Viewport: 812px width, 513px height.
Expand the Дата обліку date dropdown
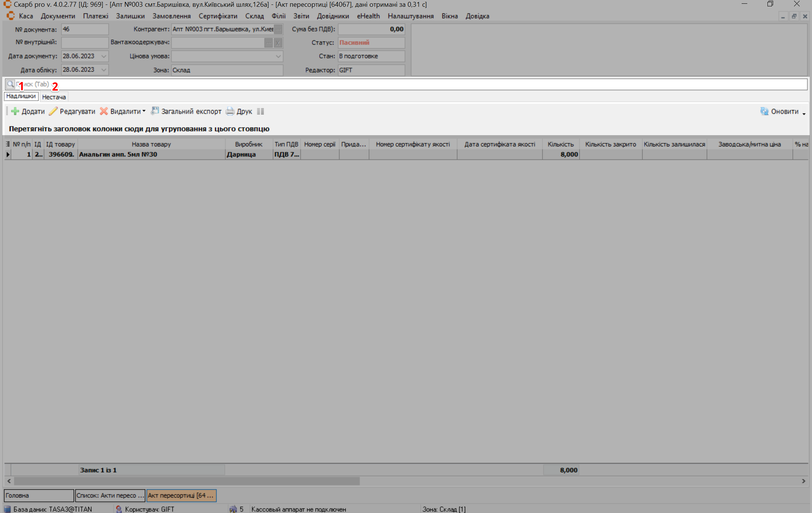click(x=104, y=70)
